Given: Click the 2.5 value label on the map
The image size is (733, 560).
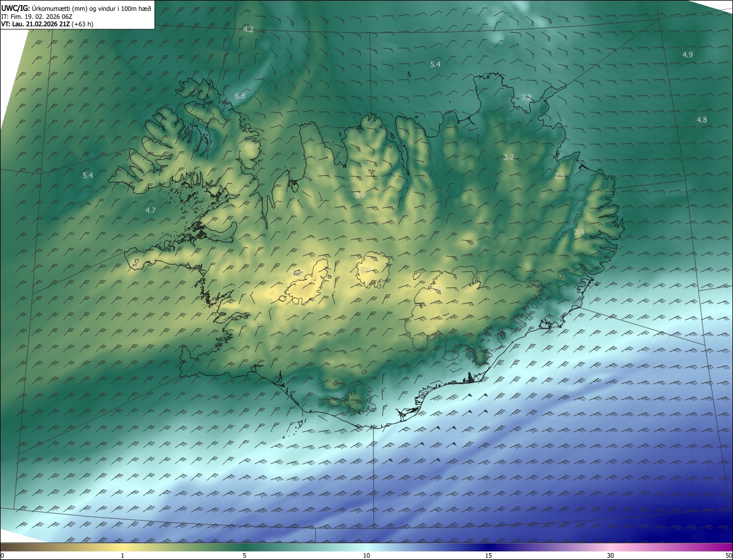Looking at the screenshot, I should coord(559,176).
